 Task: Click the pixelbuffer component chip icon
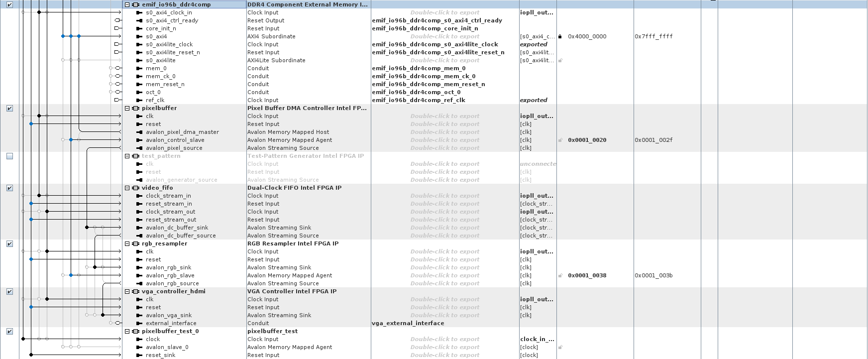click(135, 108)
